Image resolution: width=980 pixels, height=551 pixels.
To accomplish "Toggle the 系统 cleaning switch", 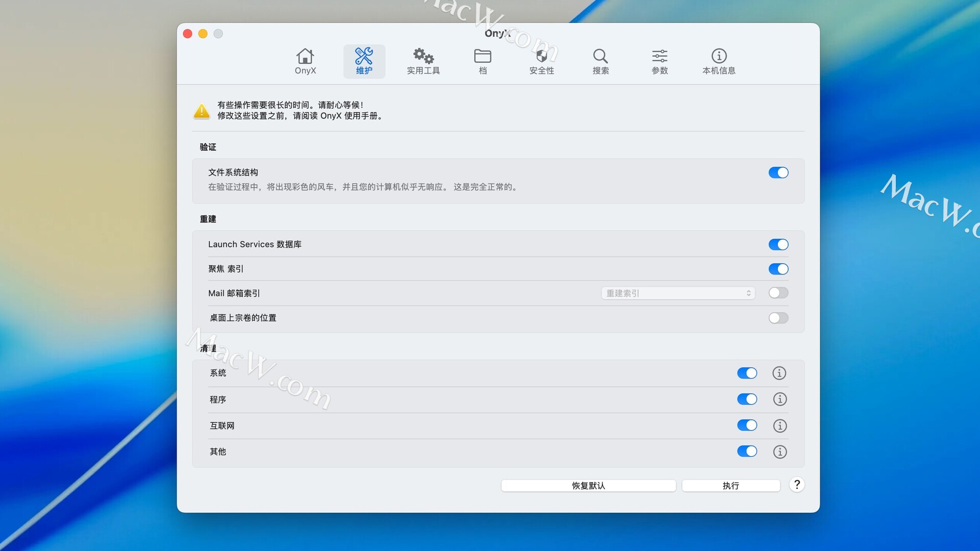I will click(747, 373).
